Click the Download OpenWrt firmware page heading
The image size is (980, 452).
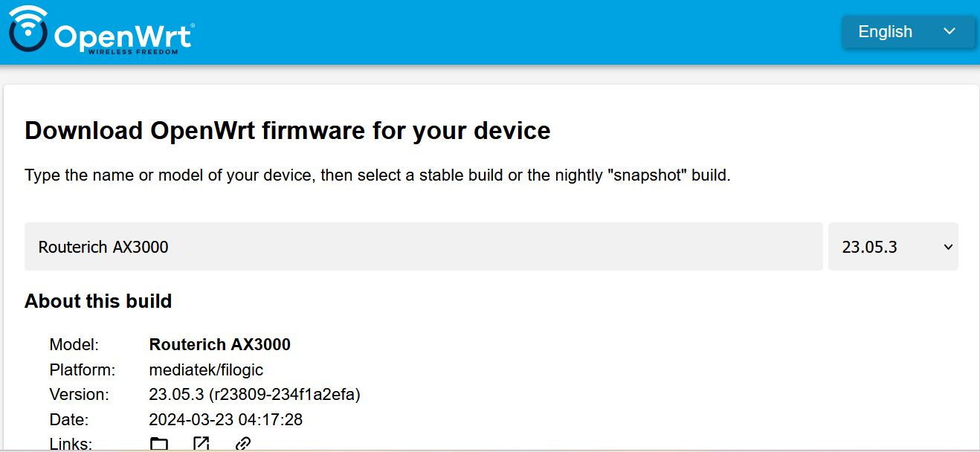point(288,131)
